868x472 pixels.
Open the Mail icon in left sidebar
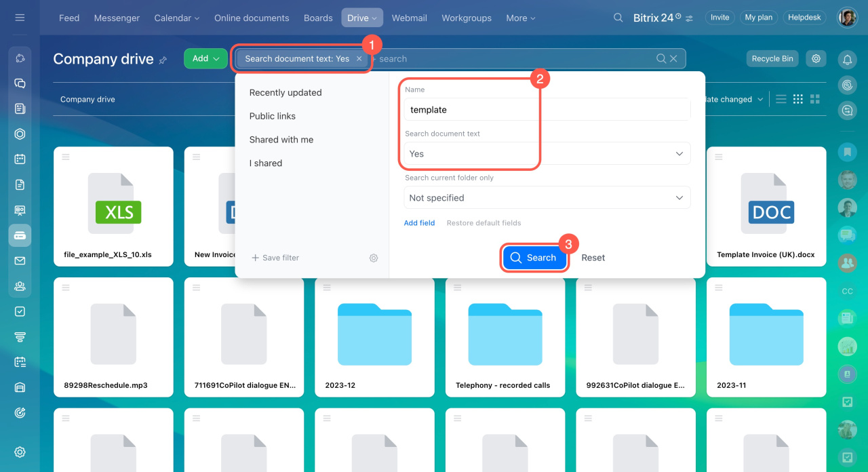pos(20,260)
